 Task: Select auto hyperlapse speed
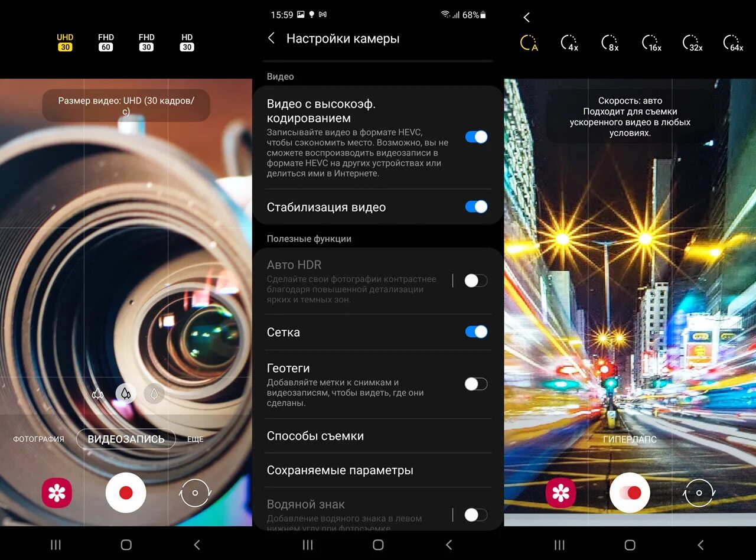coord(529,43)
